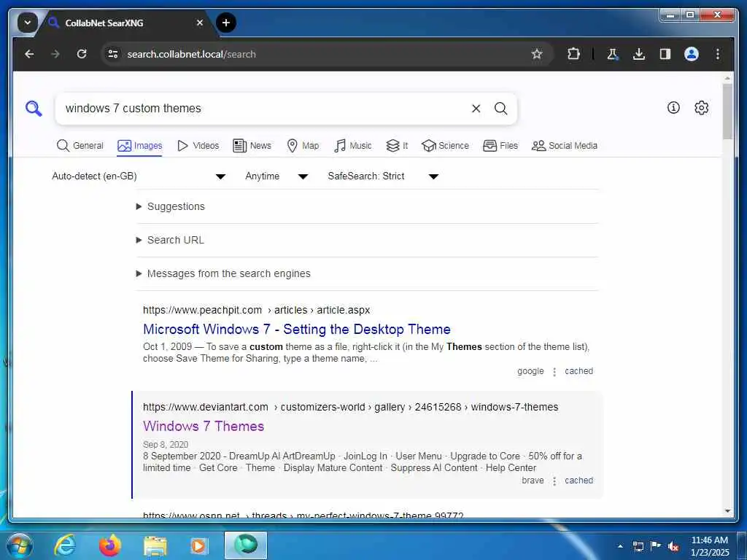Open the Action Center flag icon
This screenshot has height=560, width=747.
pyautogui.click(x=656, y=546)
